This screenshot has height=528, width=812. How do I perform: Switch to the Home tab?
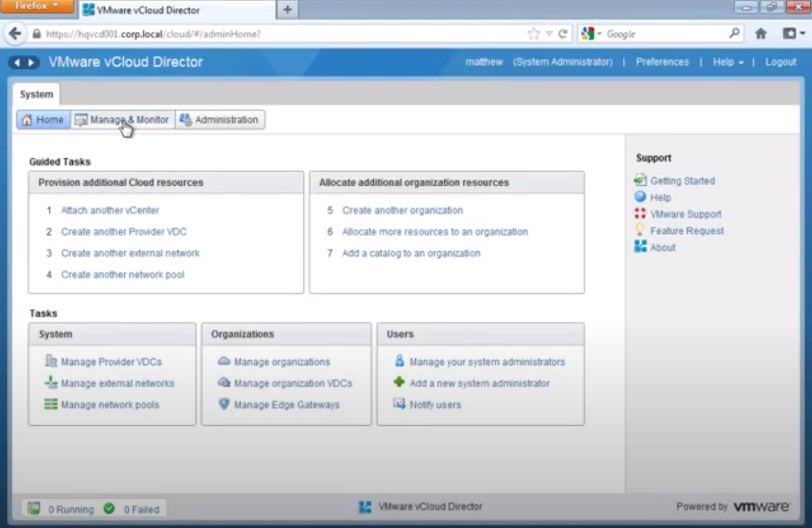(43, 120)
